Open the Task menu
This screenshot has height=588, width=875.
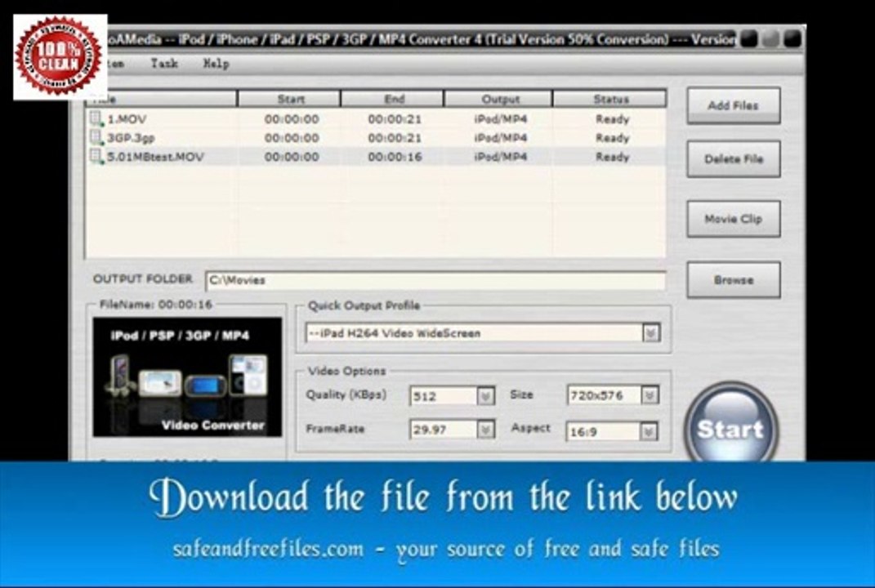(164, 64)
